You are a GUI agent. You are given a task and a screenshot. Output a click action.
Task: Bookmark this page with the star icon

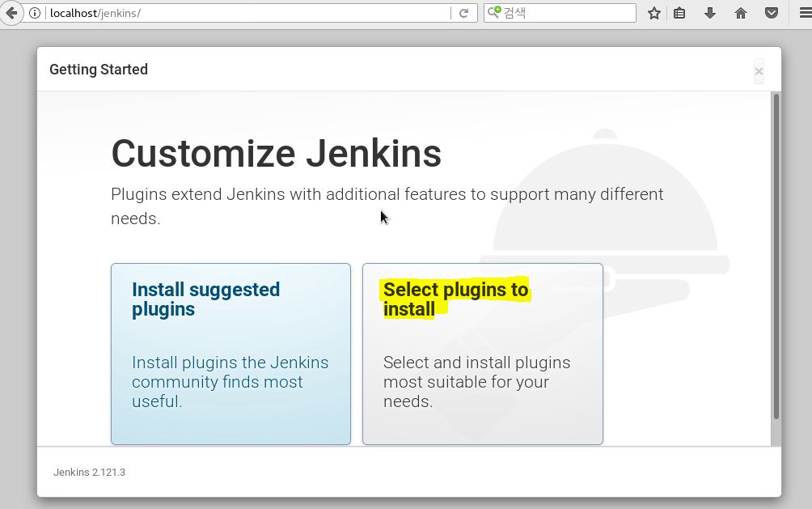point(654,13)
